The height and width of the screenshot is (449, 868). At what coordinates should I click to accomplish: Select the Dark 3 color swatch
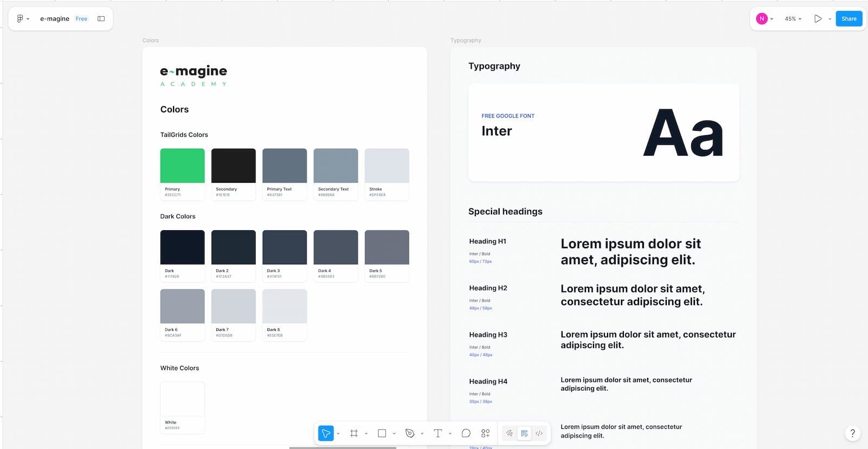pos(284,247)
